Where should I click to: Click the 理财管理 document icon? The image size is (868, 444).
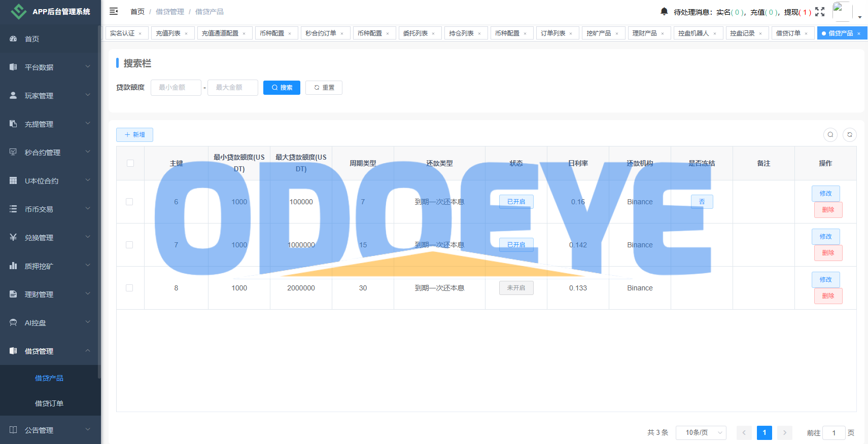(13, 294)
